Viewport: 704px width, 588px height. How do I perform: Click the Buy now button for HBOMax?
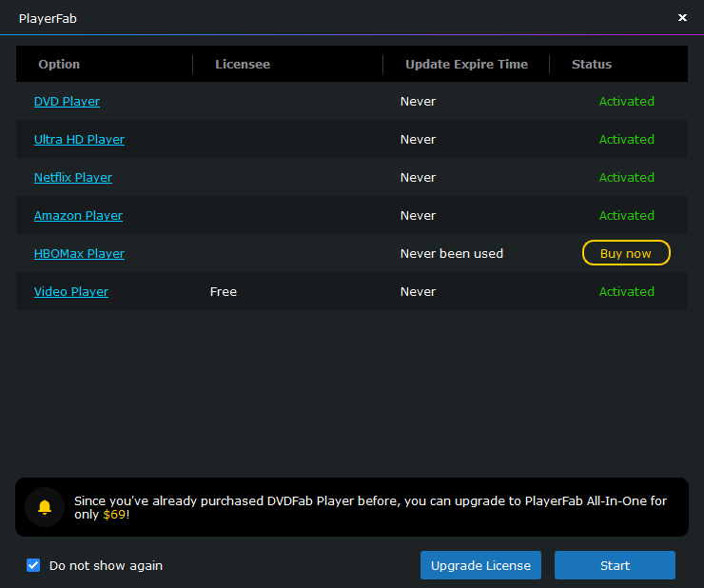[x=626, y=253]
